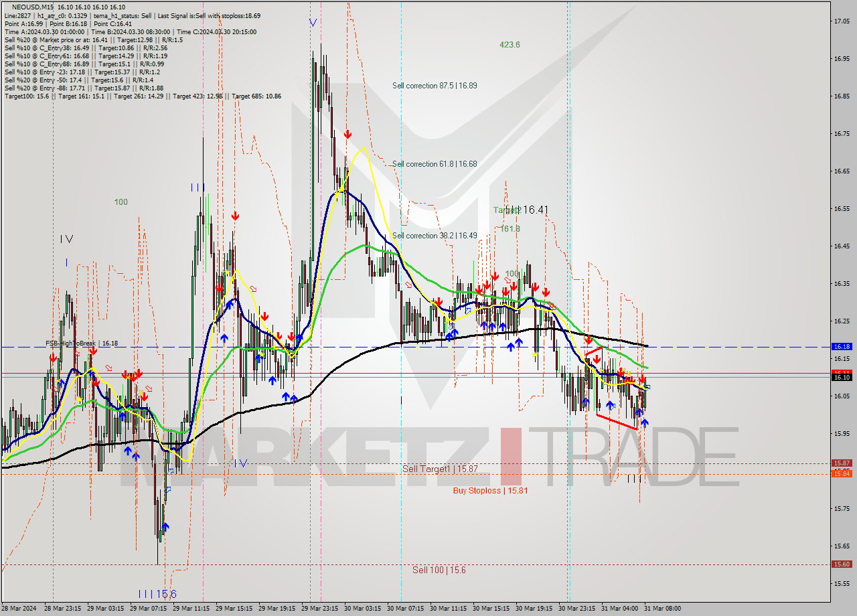Click the 15.55 price axis value
Image resolution: width=857 pixels, height=616 pixels.
coord(842,584)
